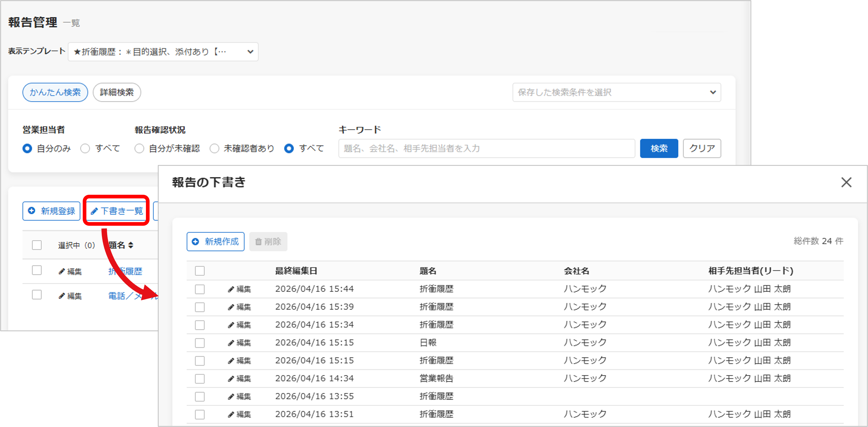This screenshot has width=868, height=427.
Task: Select the かんたん検索 tab
Action: click(55, 92)
